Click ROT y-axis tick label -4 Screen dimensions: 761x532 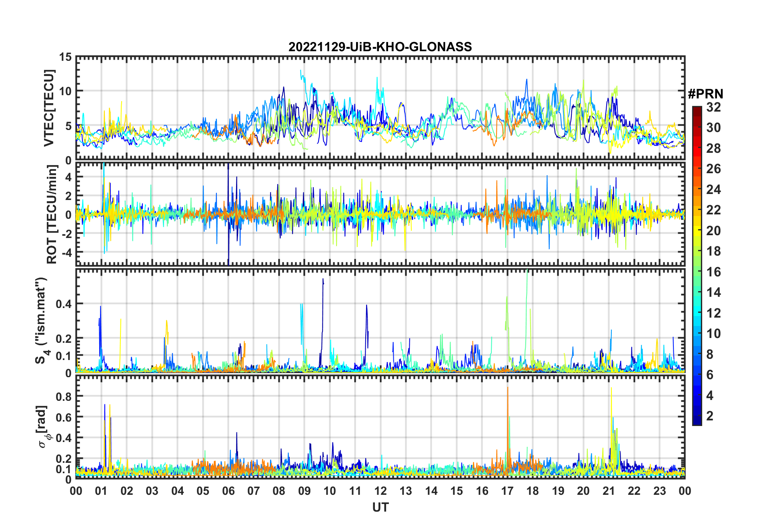66,252
